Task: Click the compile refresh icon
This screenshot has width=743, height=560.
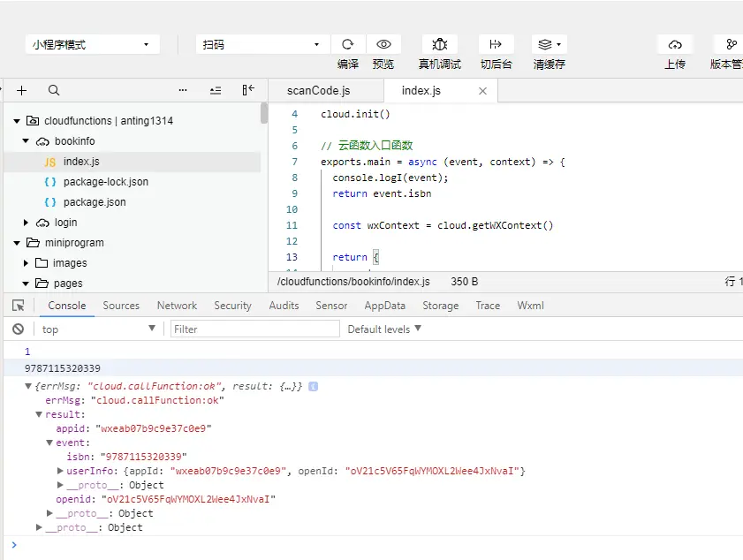Action: click(x=348, y=44)
